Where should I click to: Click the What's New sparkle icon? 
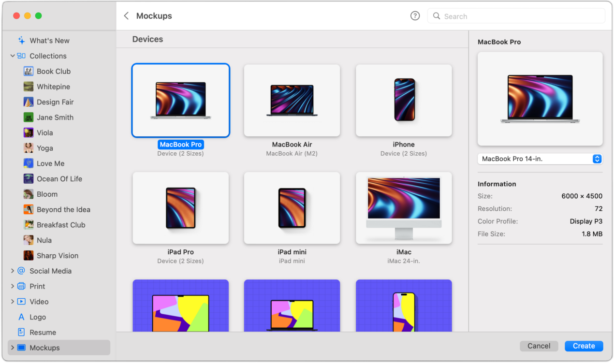click(x=21, y=41)
